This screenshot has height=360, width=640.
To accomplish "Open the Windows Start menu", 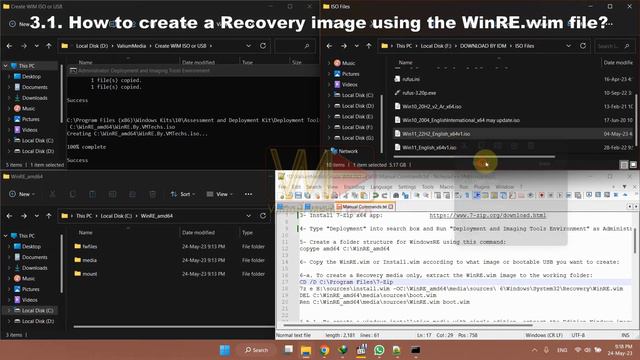I will (225, 350).
